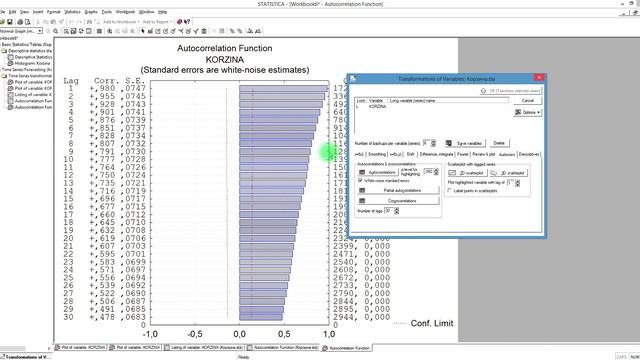Click the 3D scatterplot button
640x360 pixels.
pyautogui.click(x=509, y=173)
